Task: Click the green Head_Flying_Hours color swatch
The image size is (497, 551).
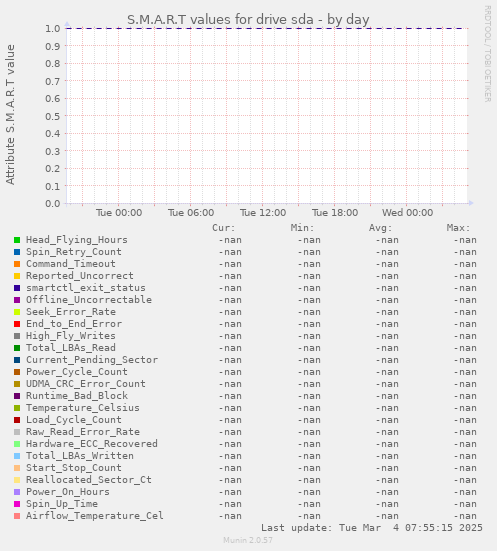Action: tap(17, 240)
